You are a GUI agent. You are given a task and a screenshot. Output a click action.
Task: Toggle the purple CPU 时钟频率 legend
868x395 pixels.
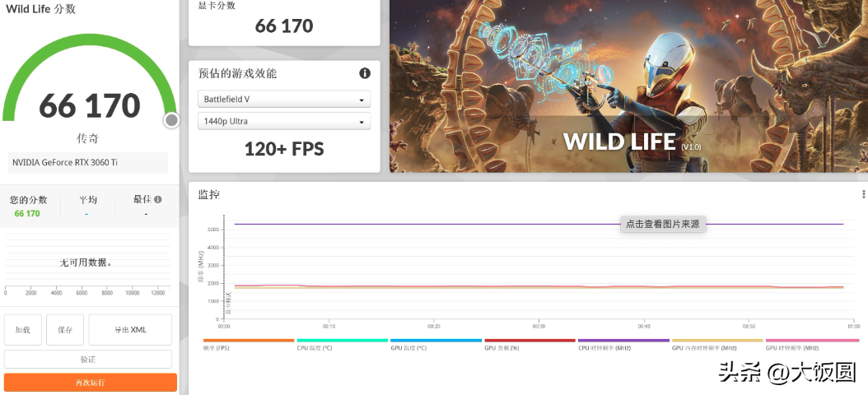(x=623, y=344)
